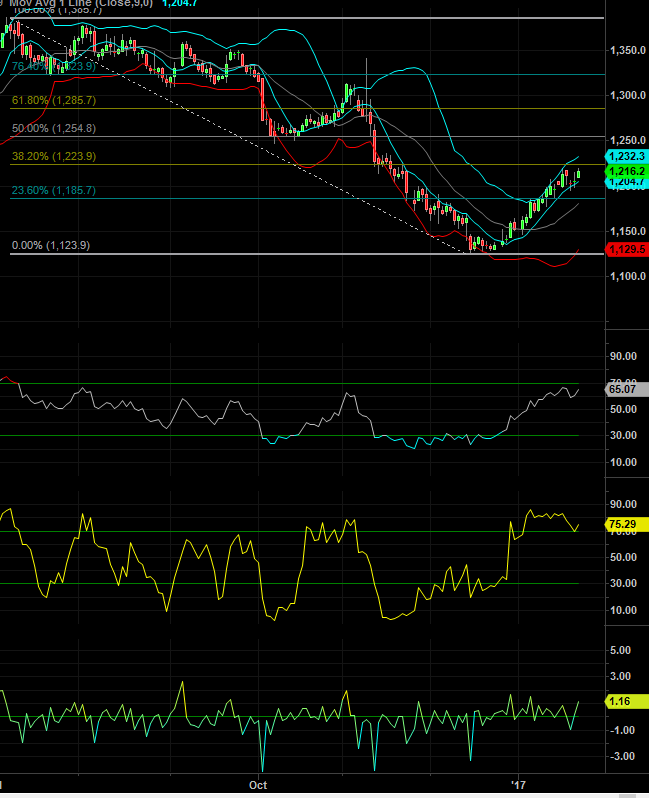Click the 1,350.00 price axis label
This screenshot has width=649, height=798.
coord(626,50)
